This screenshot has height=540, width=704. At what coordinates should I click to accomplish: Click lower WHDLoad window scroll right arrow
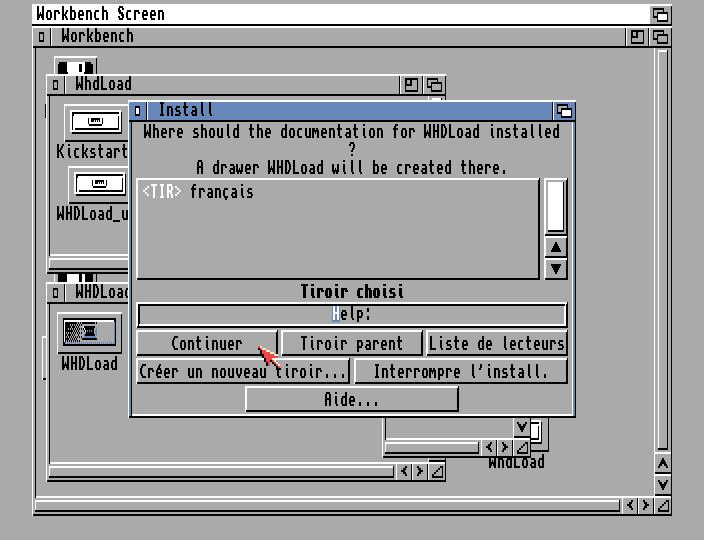pyautogui.click(x=419, y=471)
